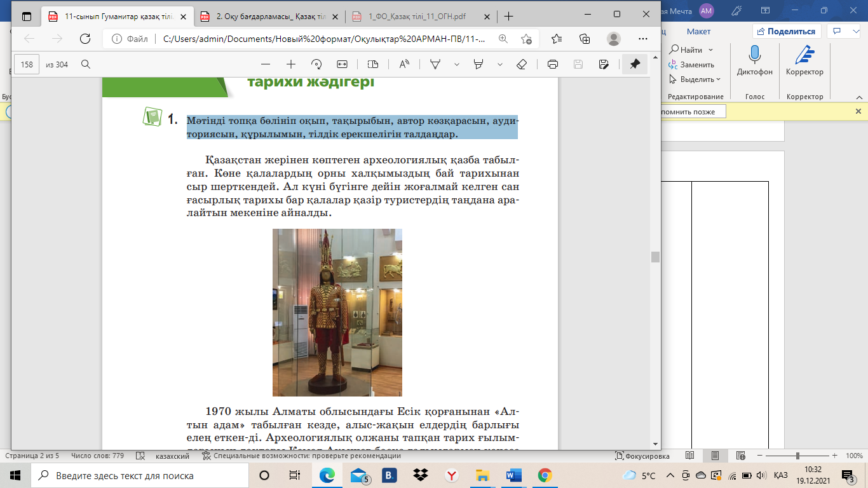Zoom out using the minus icon
The height and width of the screenshot is (488, 868).
(266, 64)
